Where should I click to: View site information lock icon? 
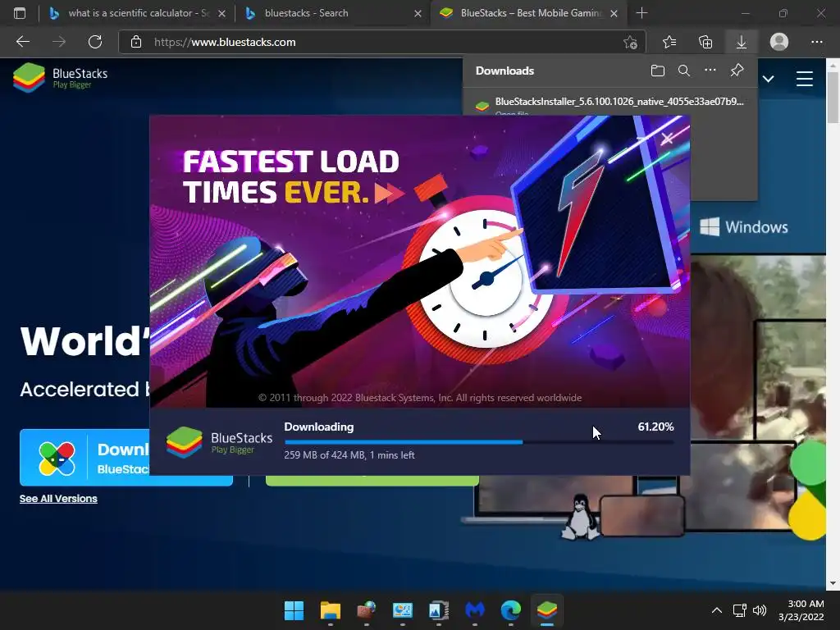pyautogui.click(x=136, y=42)
